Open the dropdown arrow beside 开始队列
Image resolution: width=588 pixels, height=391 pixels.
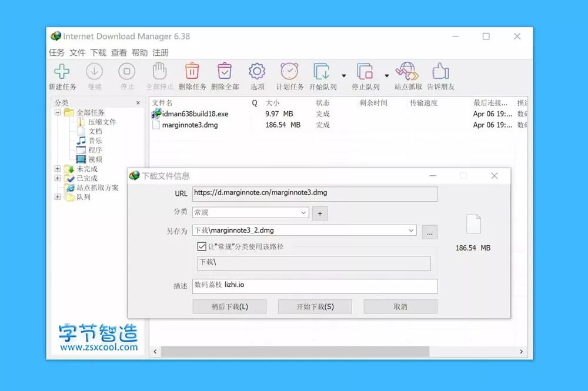(344, 76)
